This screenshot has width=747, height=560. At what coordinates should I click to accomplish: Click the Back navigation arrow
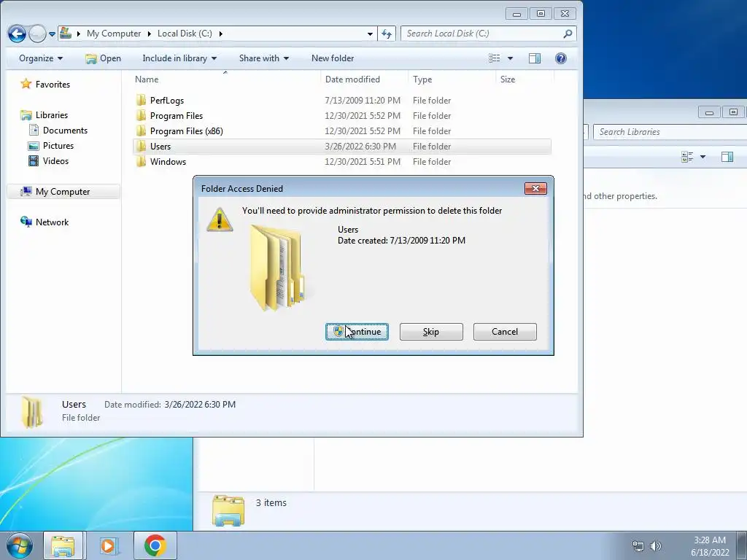[17, 34]
